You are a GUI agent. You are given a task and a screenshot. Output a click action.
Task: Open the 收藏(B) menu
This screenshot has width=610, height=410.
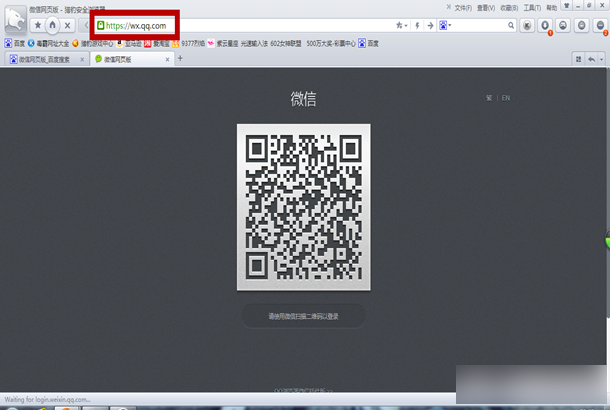tap(509, 8)
